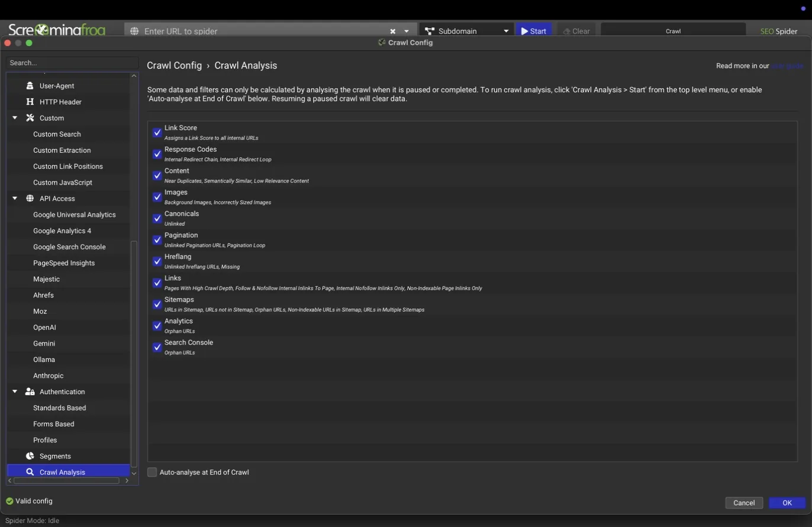
Task: Click the sidebar scroll up arrow
Action: pos(134,76)
